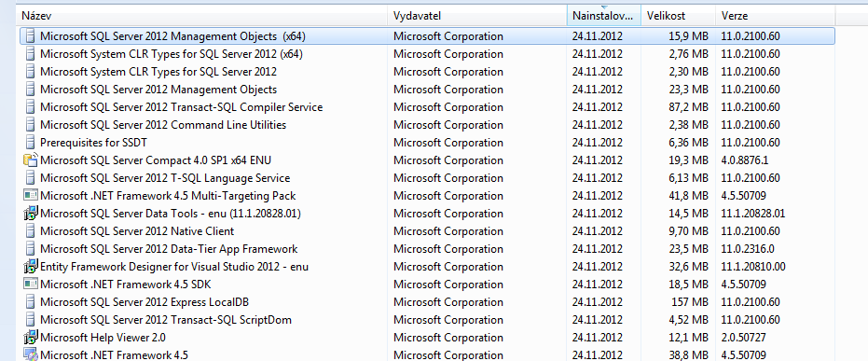The width and height of the screenshot is (868, 361).
Task: Click the SQL Server 2012 Express LocalDB icon
Action: coord(31,301)
